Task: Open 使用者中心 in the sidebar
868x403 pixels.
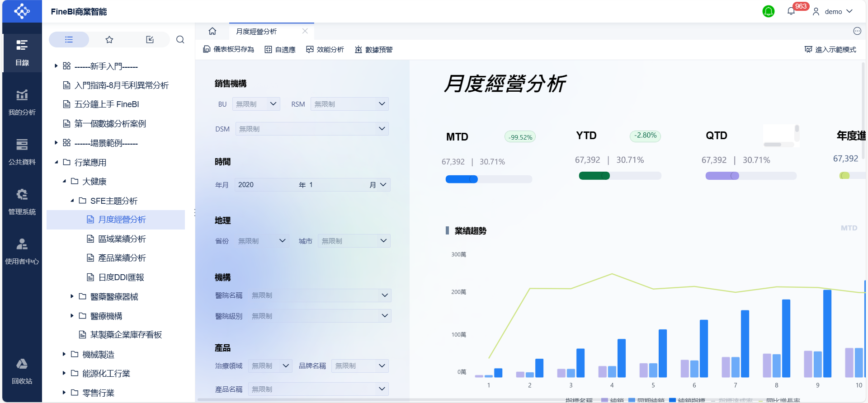Action: pyautogui.click(x=22, y=252)
